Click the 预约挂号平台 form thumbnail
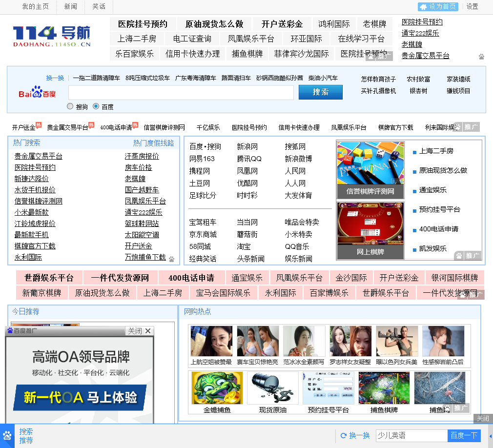Image resolution: width=493 pixels, height=448 pixels. click(328, 388)
